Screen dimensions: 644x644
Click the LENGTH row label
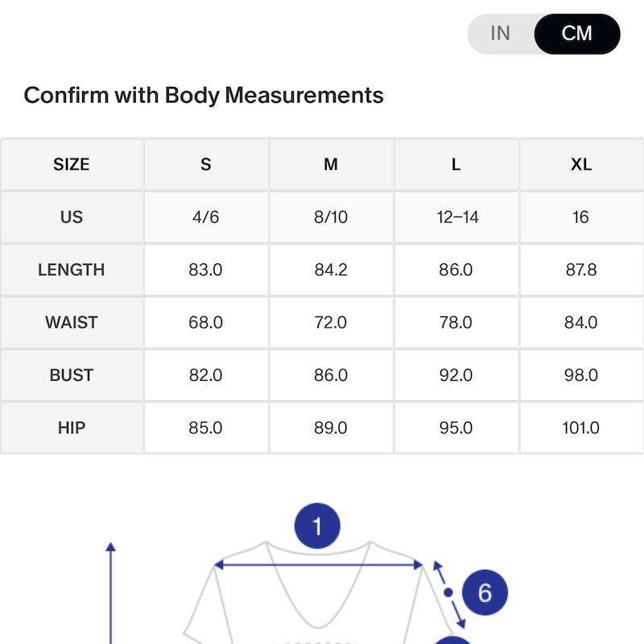pyautogui.click(x=72, y=270)
